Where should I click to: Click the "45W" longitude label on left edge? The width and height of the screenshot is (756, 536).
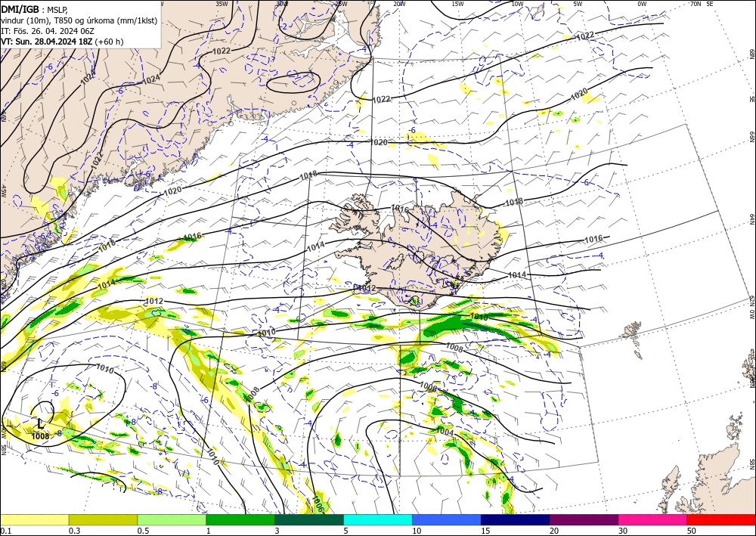pyautogui.click(x=3, y=191)
